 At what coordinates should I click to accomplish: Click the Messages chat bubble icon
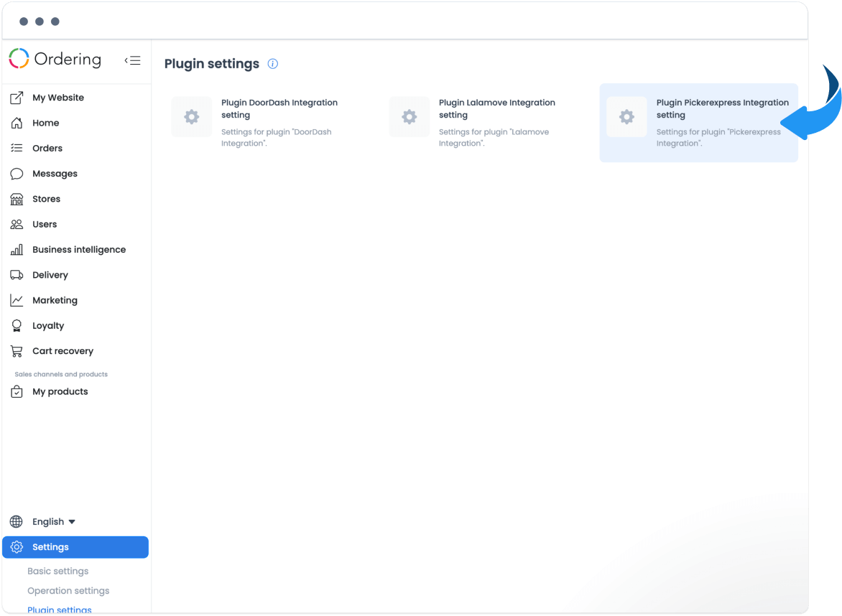(x=17, y=174)
